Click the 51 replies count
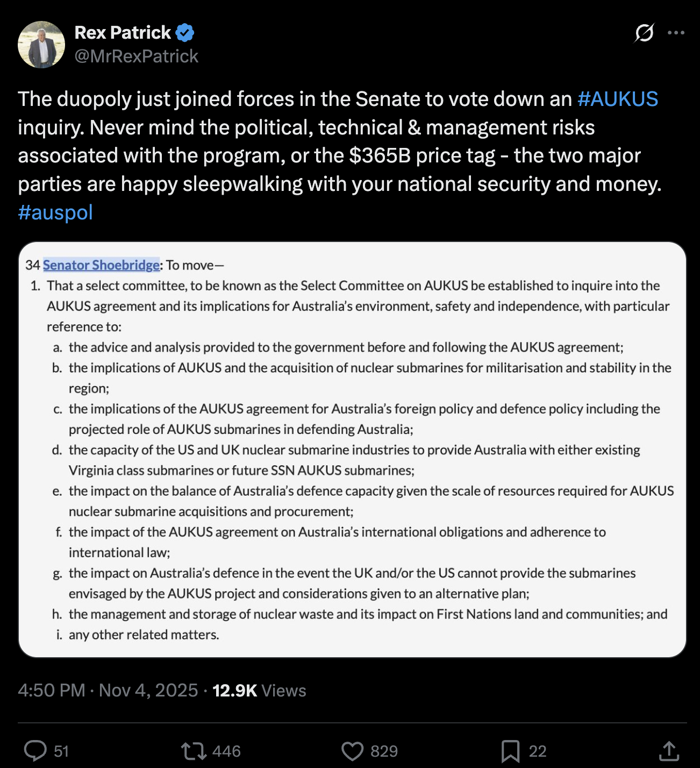 62,751
